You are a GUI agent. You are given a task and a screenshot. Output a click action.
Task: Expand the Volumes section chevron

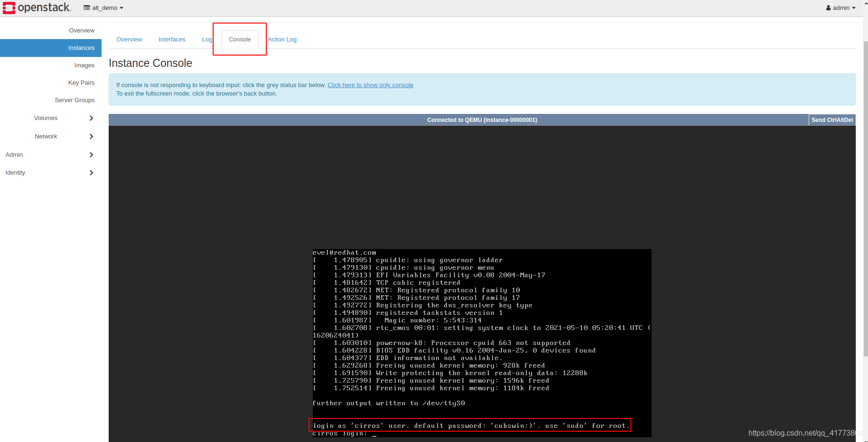(x=91, y=118)
